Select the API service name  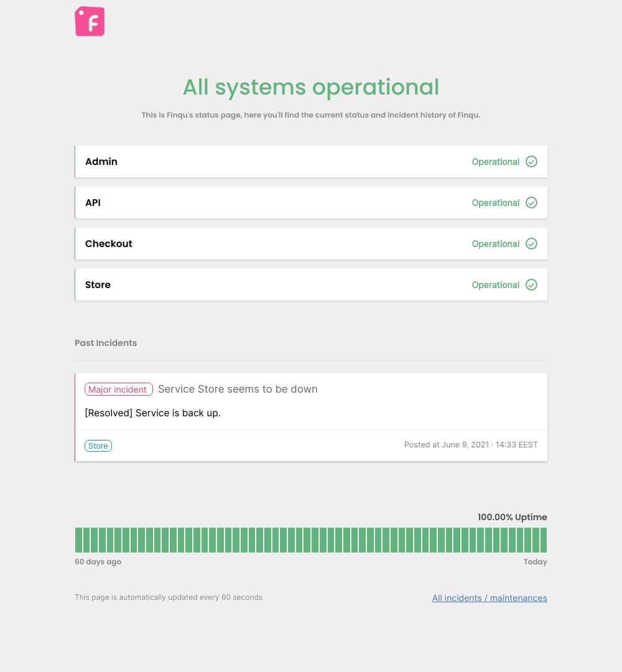pos(93,203)
